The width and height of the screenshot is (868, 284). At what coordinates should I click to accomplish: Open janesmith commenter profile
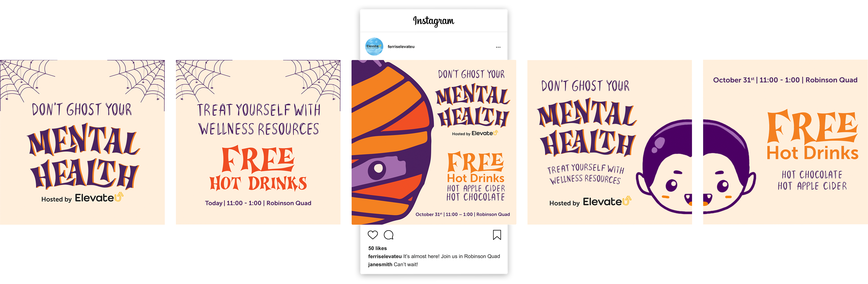click(380, 264)
